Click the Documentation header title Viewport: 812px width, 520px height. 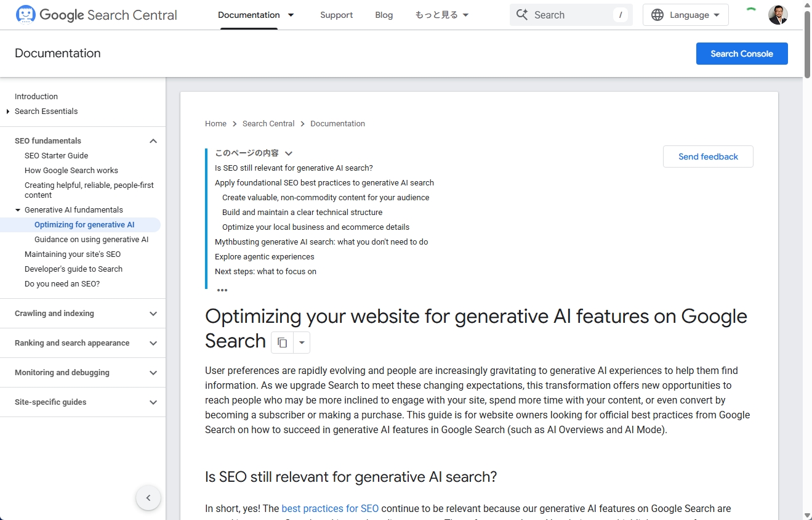coord(58,54)
